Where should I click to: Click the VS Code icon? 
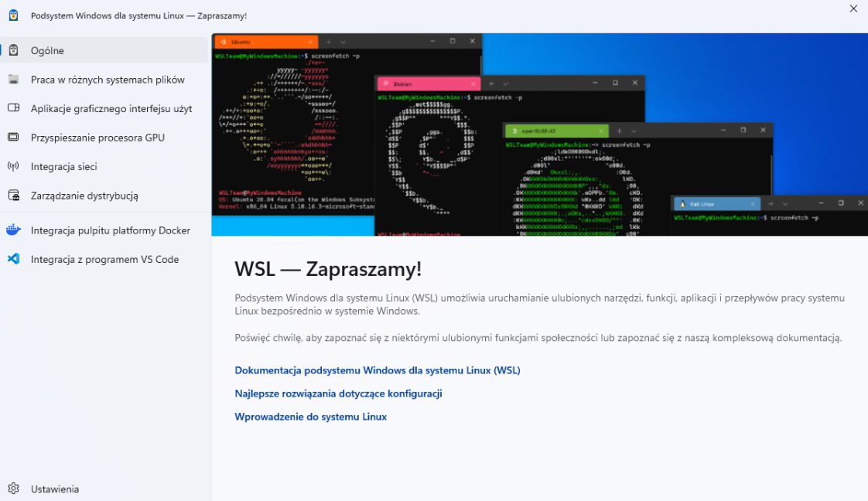13,259
